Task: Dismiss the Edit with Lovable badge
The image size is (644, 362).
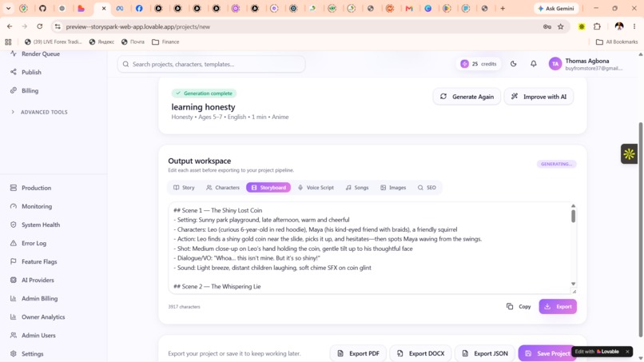Action: tap(627, 352)
